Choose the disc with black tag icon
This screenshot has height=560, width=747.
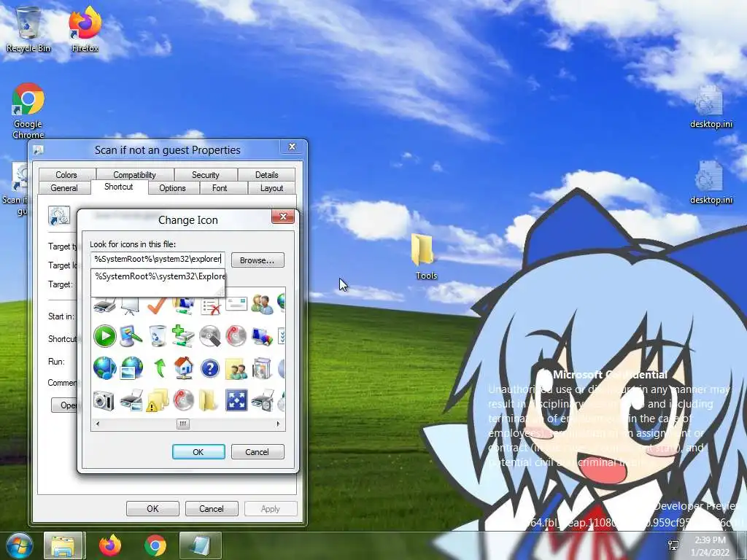pos(209,335)
